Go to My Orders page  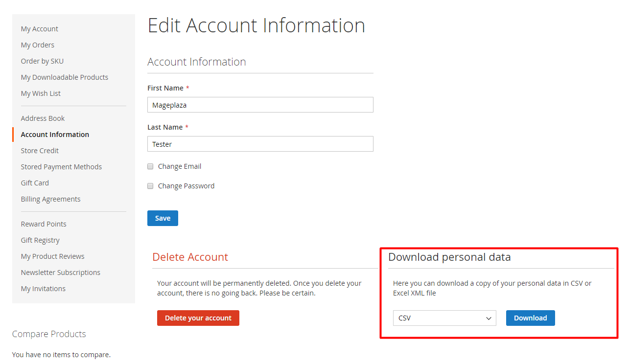(x=37, y=45)
